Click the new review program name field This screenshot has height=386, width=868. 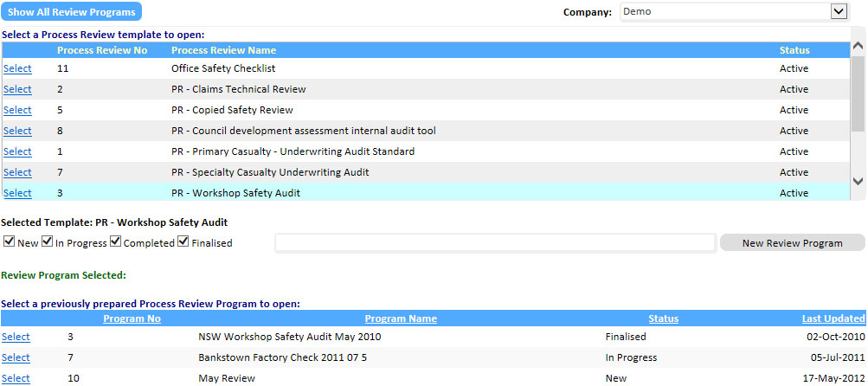[x=496, y=243]
